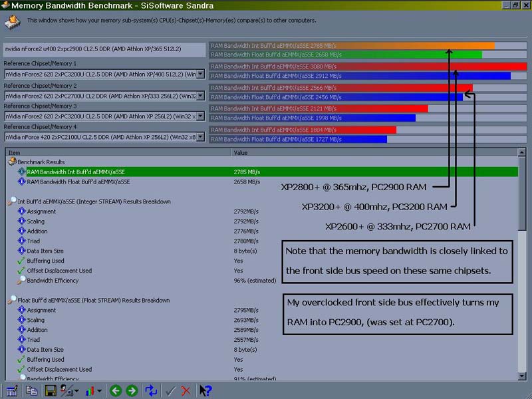
Task: Expand the Reference Chipset/Memory 1 dropdown
Action: pyautogui.click(x=201, y=74)
